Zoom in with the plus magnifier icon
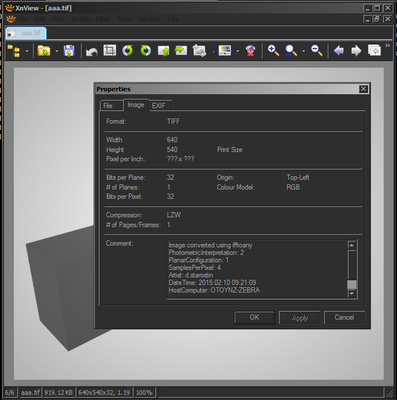The width and height of the screenshot is (397, 400). point(273,51)
